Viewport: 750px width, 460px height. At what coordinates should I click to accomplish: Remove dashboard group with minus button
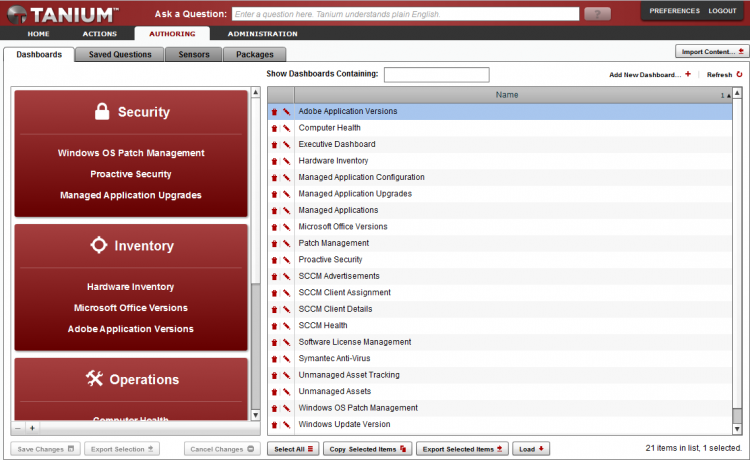tap(18, 428)
